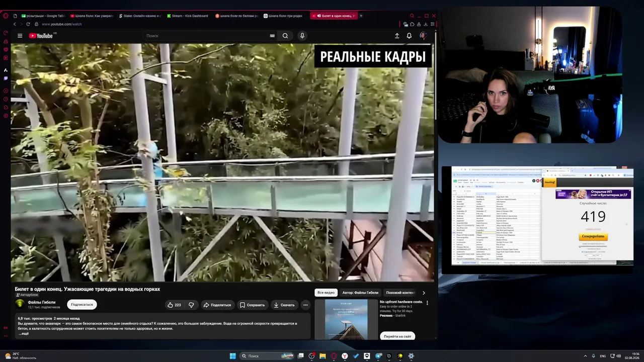This screenshot has height=362, width=644.
Task: Click the Task View taskbar icon
Action: [x=300, y=356]
